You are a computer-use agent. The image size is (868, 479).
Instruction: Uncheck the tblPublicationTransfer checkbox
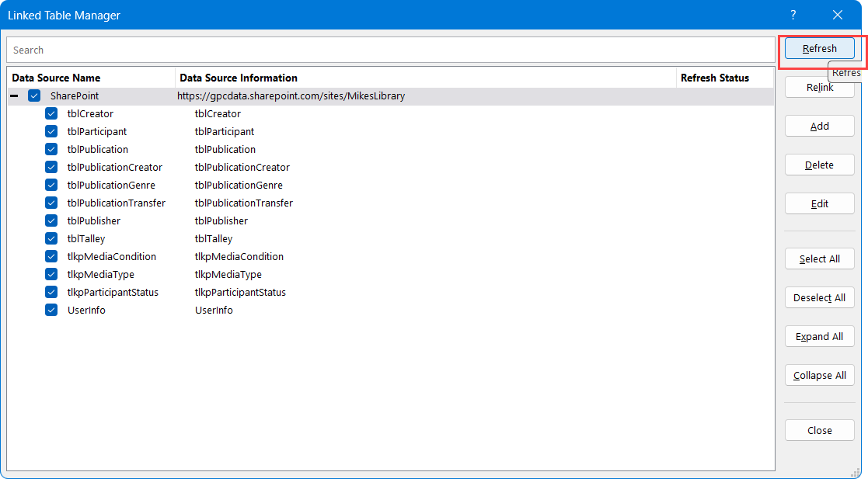tap(51, 203)
